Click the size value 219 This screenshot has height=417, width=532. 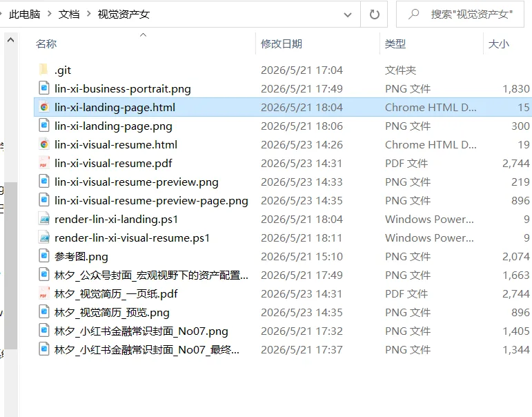coord(520,182)
